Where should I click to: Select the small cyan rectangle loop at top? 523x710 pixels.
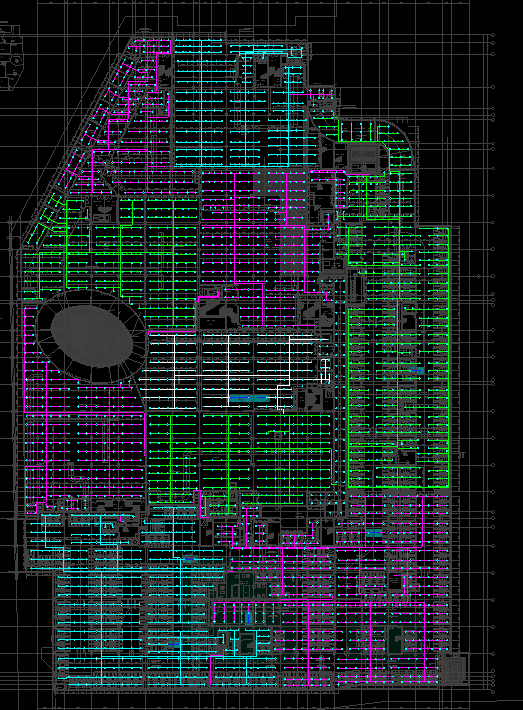(295, 53)
